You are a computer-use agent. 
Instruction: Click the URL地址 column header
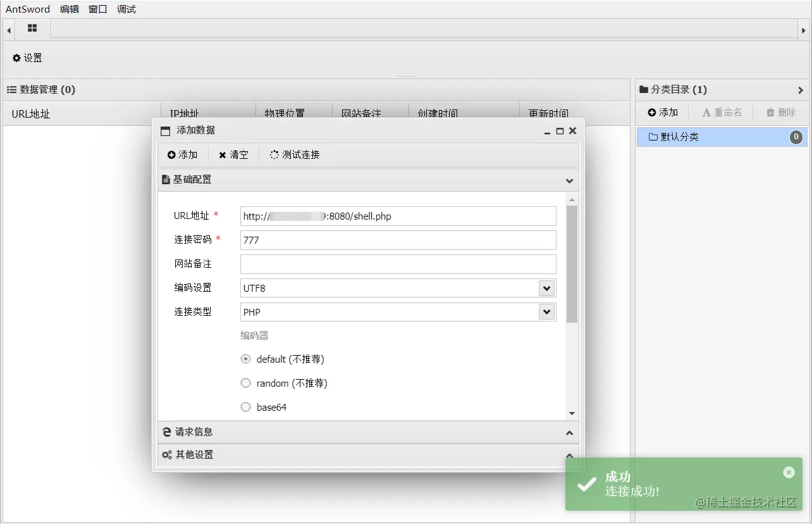(82, 114)
